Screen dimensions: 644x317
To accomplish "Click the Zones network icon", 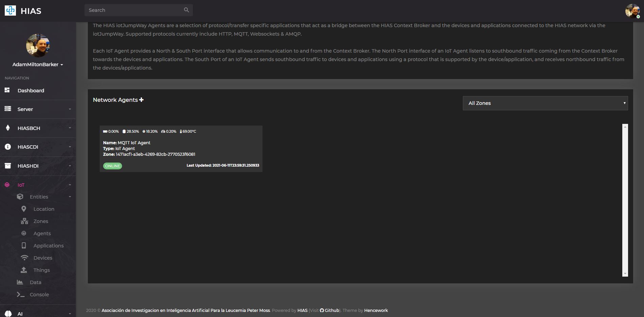I will point(24,221).
